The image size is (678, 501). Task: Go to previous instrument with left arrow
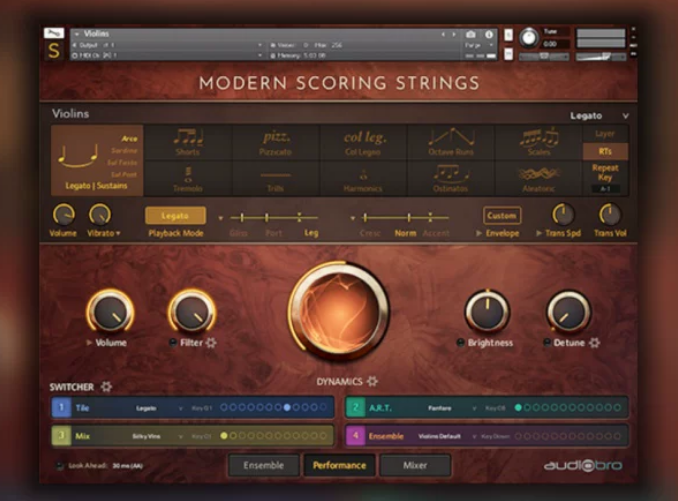[x=443, y=34]
